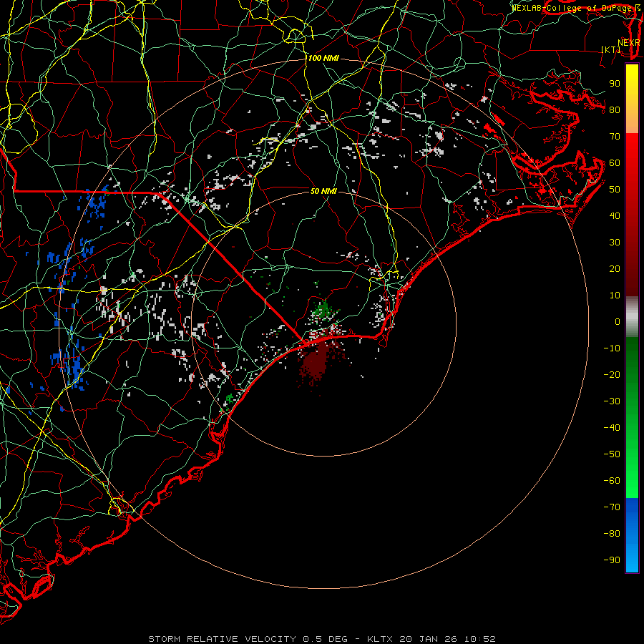Select the -80 value on the velocity scale
This screenshot has width=644, height=644.
tap(612, 534)
